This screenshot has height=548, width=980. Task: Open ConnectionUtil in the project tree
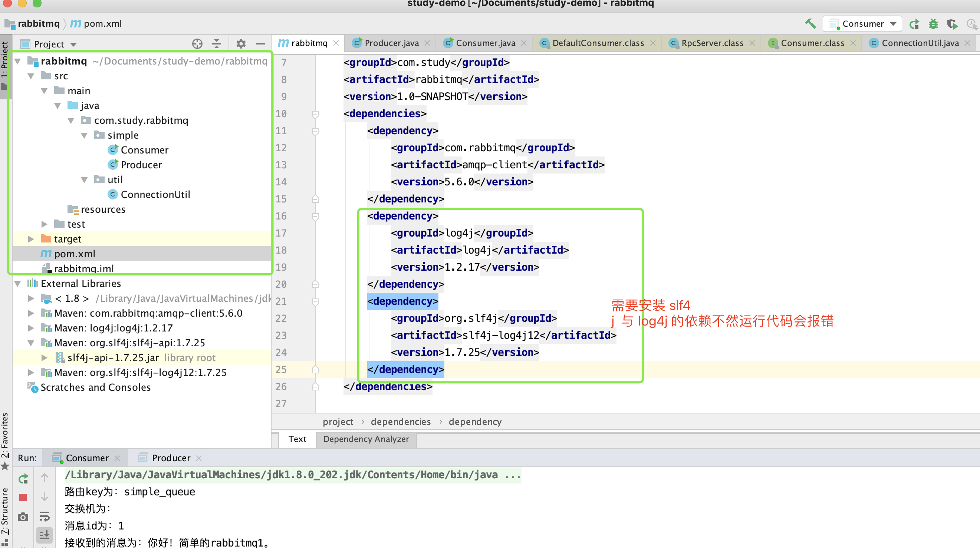(x=155, y=195)
